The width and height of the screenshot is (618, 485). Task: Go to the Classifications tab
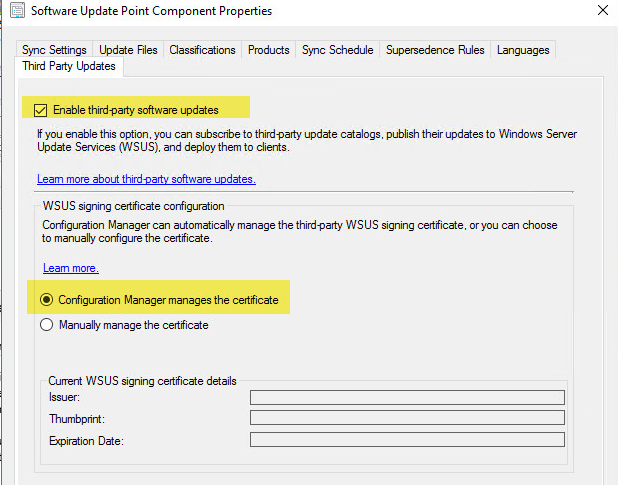pyautogui.click(x=202, y=50)
